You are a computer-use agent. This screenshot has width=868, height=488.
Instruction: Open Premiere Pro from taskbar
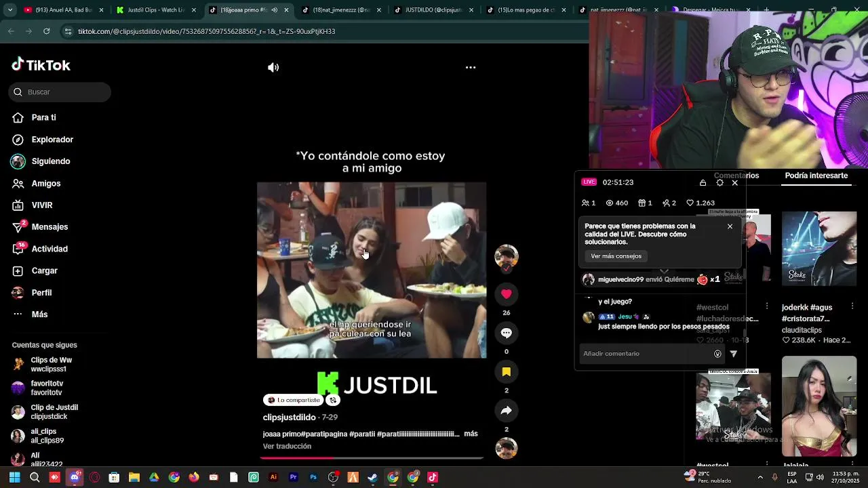[293, 477]
